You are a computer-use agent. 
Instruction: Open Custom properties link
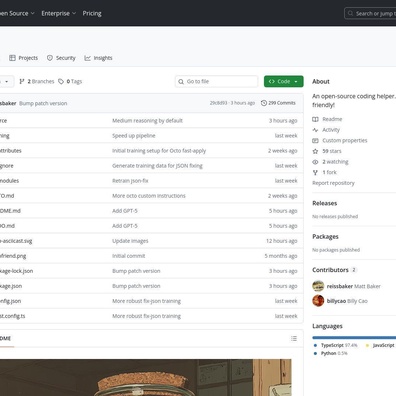(x=345, y=140)
